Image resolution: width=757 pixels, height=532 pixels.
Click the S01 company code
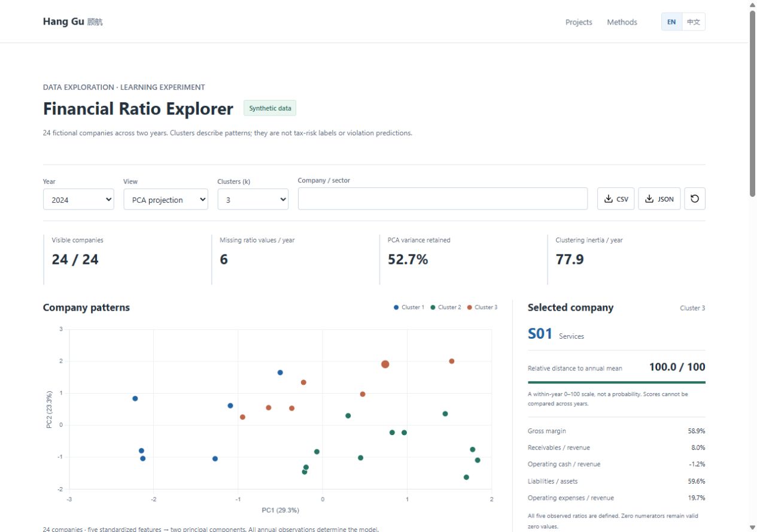(540, 334)
